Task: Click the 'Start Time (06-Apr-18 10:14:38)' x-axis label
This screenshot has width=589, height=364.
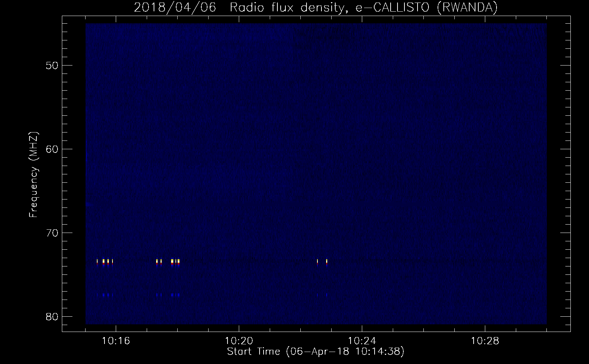Action: (x=316, y=352)
